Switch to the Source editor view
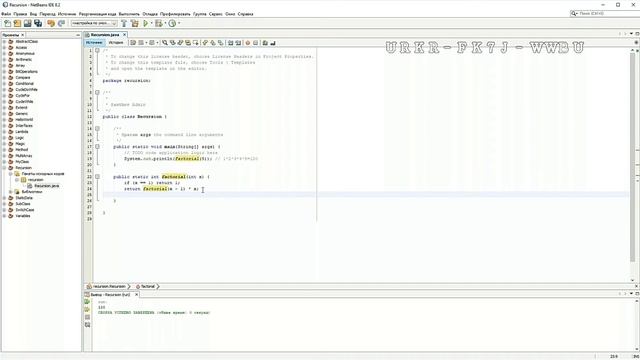 tap(94, 42)
